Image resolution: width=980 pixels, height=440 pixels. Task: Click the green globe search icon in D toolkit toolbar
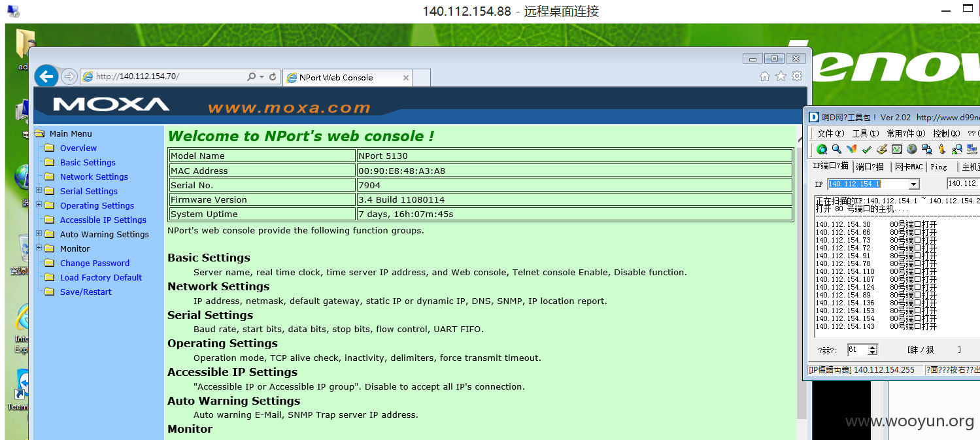tap(822, 150)
